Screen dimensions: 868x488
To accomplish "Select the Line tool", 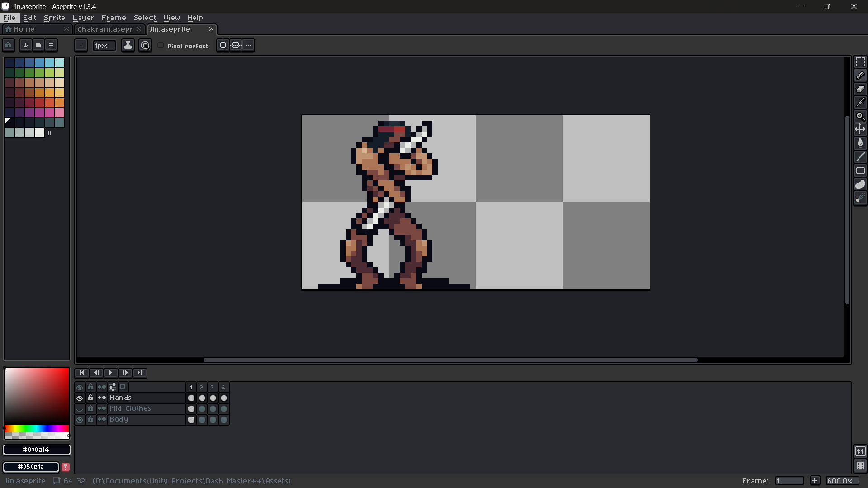I will point(860,157).
